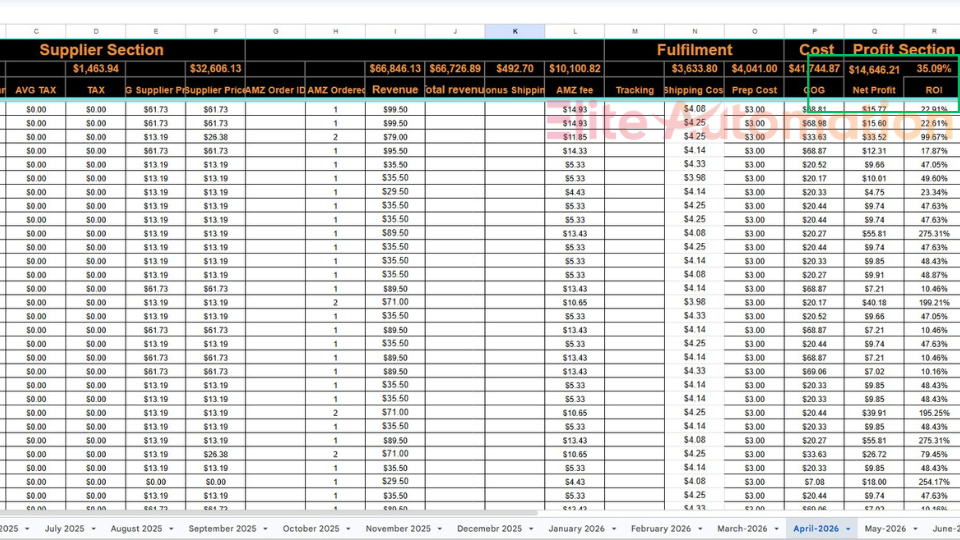The width and height of the screenshot is (960, 540).
Task: Switch to the May-2026 sheet tab
Action: (x=885, y=528)
